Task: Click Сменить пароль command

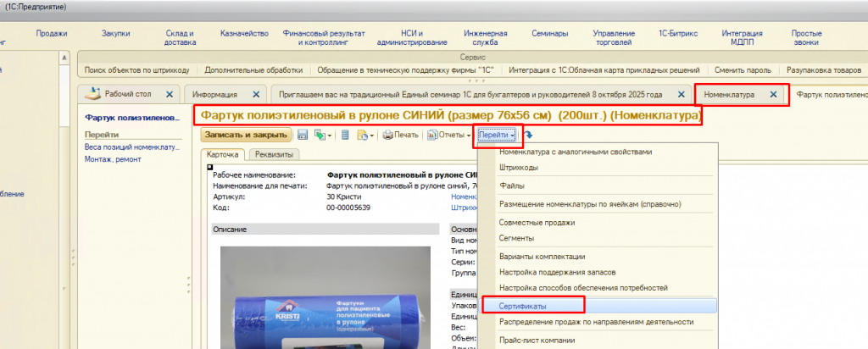Action: [x=742, y=70]
